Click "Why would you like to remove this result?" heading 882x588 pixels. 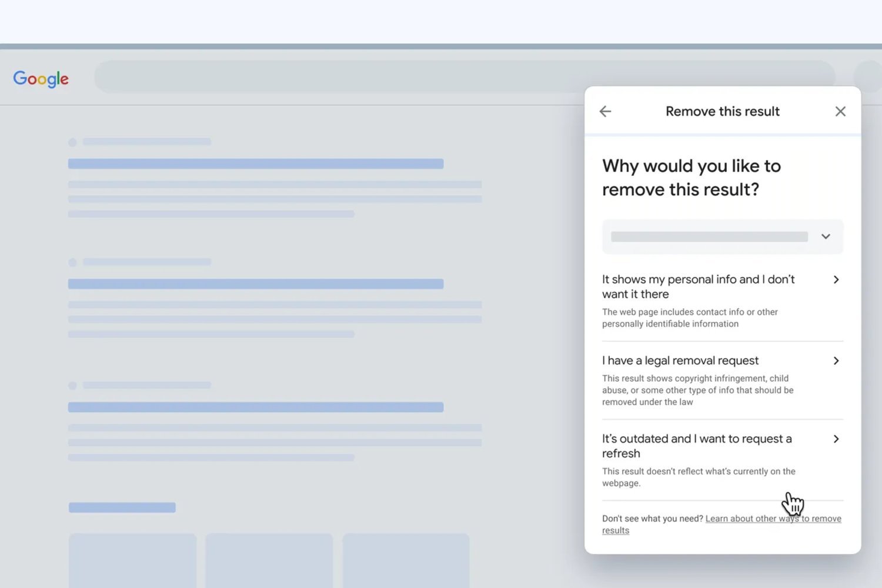[691, 178]
